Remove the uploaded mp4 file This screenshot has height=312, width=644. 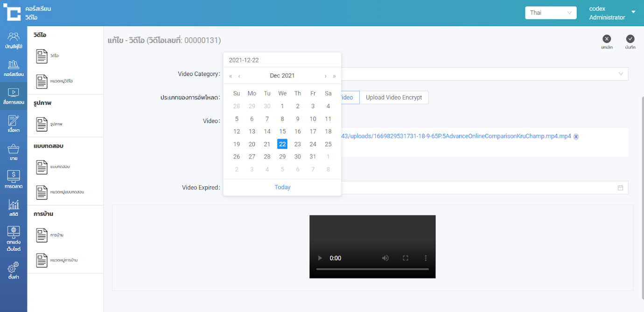[x=576, y=137]
